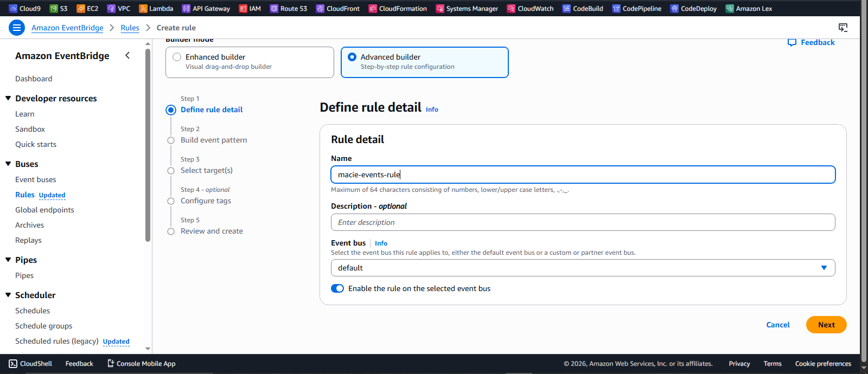Open the Cloud9 service shortcut icon
Image resolution: width=868 pixels, height=374 pixels.
coord(13,8)
